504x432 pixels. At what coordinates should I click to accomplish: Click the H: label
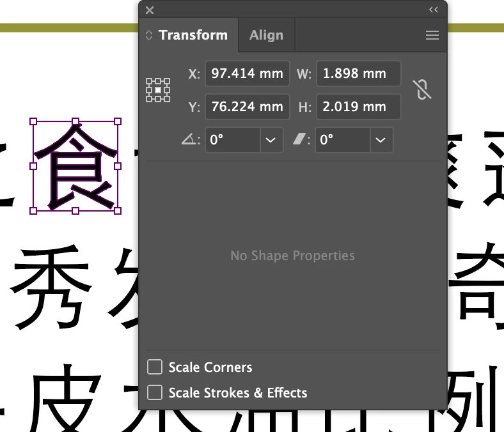tap(304, 107)
